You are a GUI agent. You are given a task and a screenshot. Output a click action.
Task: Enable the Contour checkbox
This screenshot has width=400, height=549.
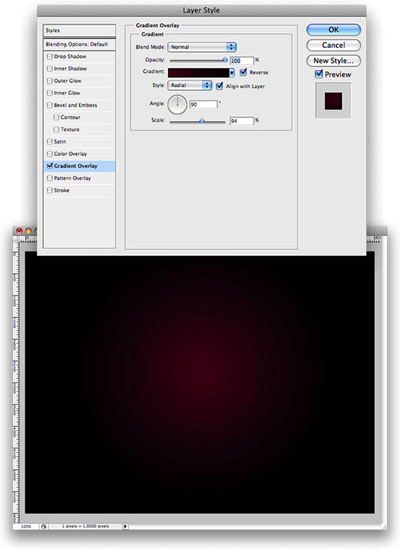[x=56, y=117]
